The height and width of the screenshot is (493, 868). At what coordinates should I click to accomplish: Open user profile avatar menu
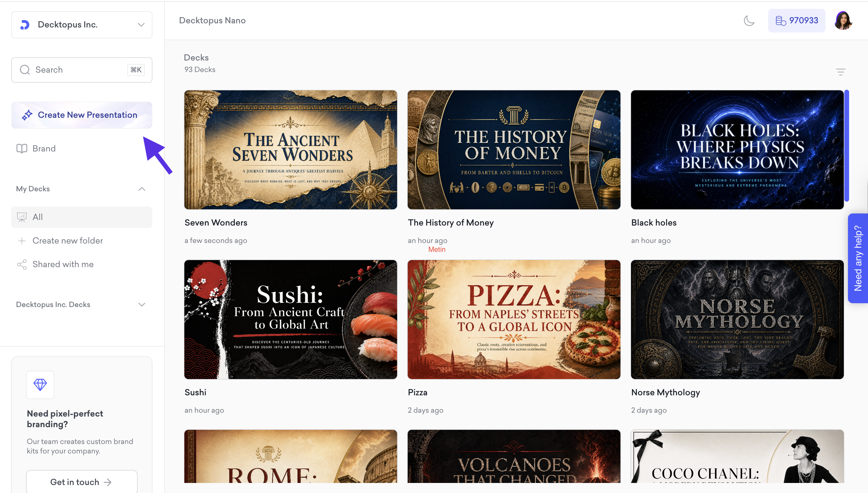pyautogui.click(x=843, y=21)
